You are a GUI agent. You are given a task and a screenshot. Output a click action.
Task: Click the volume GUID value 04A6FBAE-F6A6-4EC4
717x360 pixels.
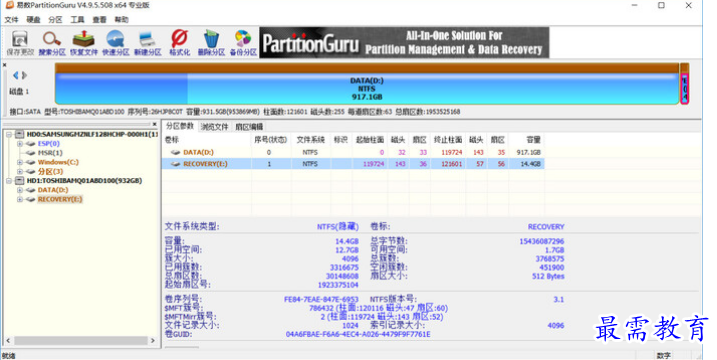click(x=358, y=334)
